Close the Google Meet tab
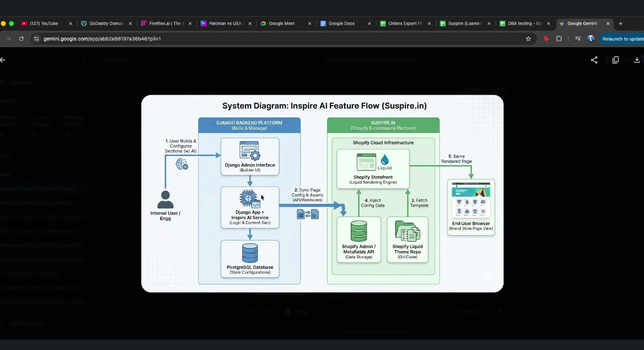Image resolution: width=644 pixels, height=350 pixels. [310, 23]
